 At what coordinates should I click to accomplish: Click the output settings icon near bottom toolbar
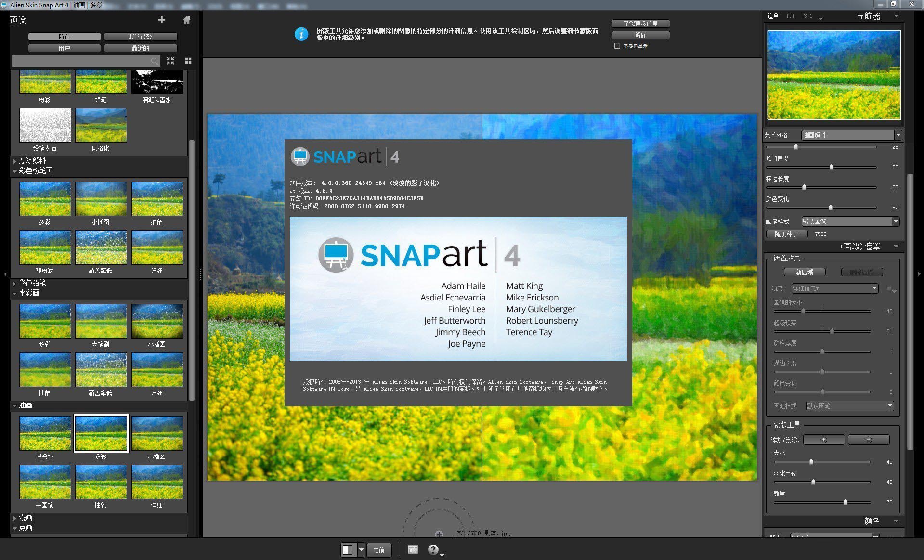coord(412,549)
